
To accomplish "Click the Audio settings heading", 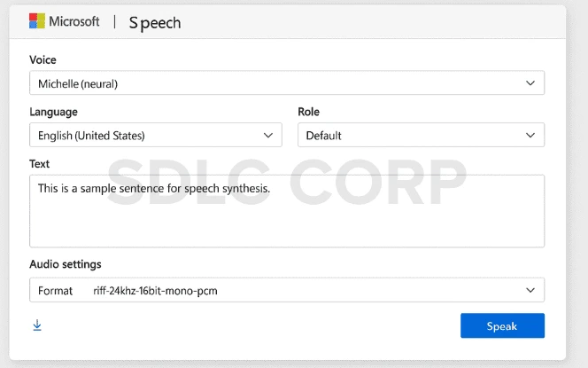I will tap(66, 264).
